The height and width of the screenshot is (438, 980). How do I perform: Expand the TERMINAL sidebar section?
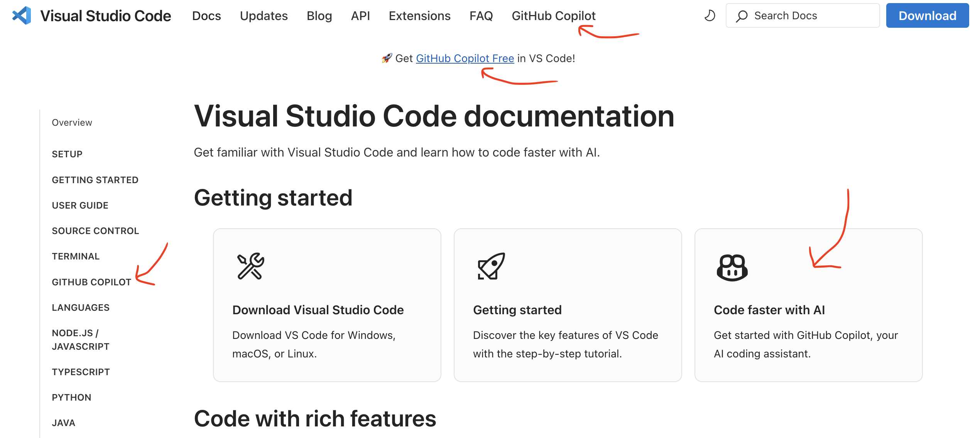tap(76, 256)
